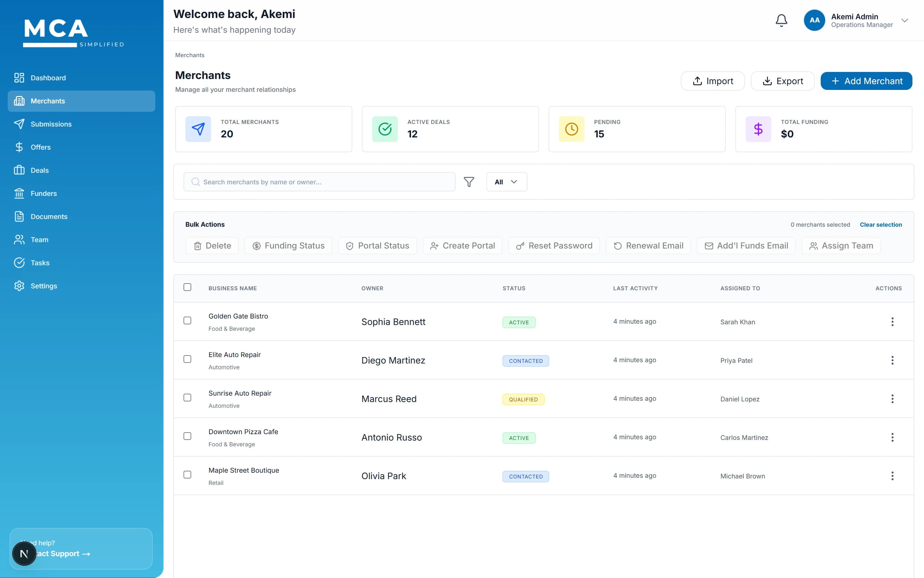Screen dimensions: 924x578
Task: Click the circular N badge at bottom left
Action: tap(24, 554)
